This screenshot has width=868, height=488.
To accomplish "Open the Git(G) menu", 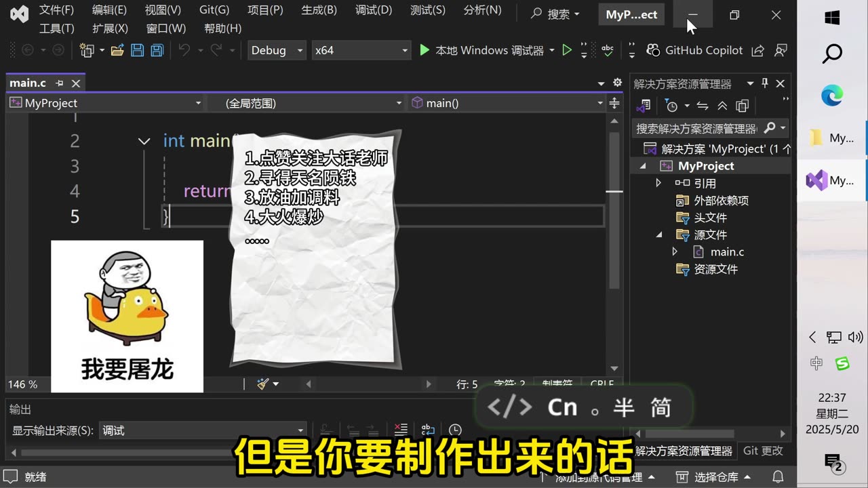I will [214, 10].
